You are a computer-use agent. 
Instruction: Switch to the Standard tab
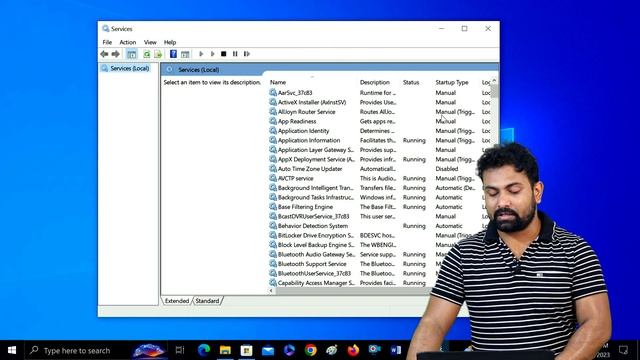pos(207,301)
